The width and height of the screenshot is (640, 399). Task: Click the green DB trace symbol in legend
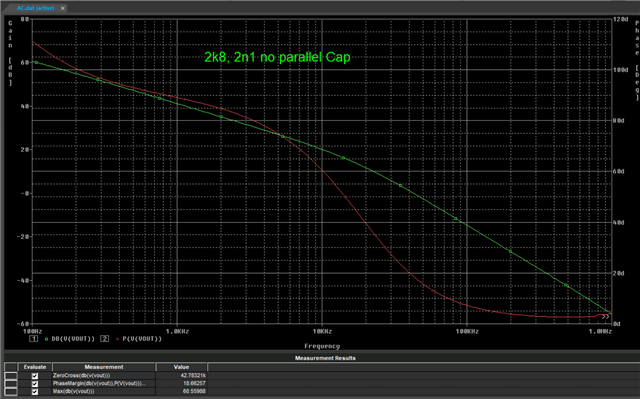(x=46, y=339)
